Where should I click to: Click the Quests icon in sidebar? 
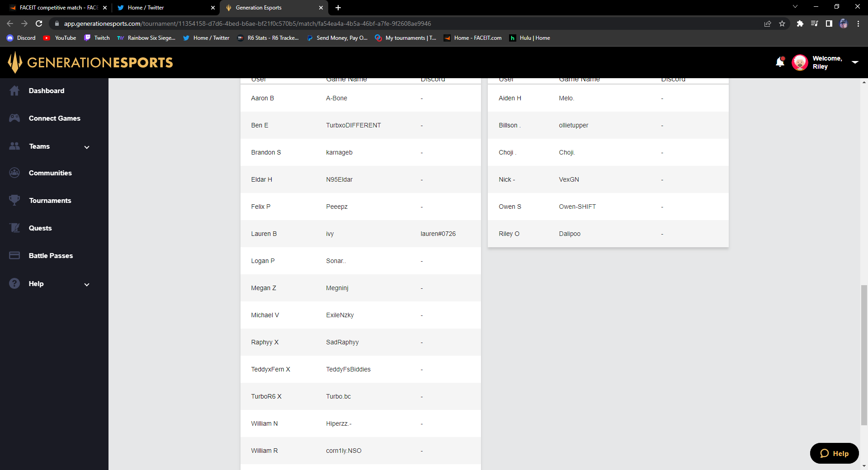pyautogui.click(x=14, y=228)
